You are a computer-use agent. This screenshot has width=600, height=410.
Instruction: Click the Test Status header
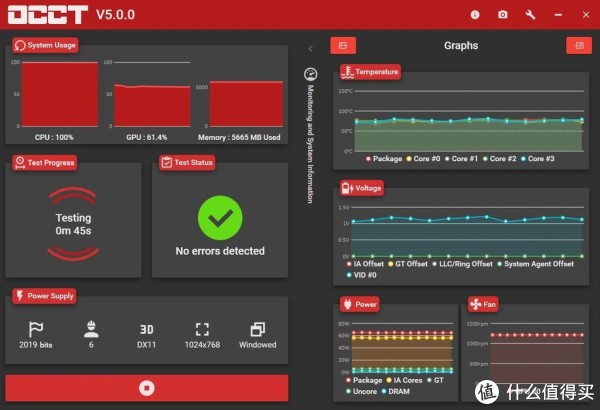(x=187, y=162)
